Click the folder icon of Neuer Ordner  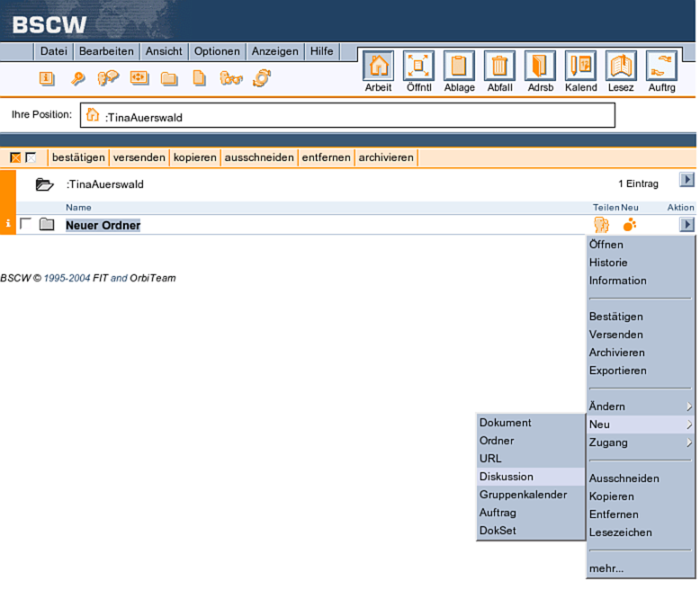click(47, 224)
